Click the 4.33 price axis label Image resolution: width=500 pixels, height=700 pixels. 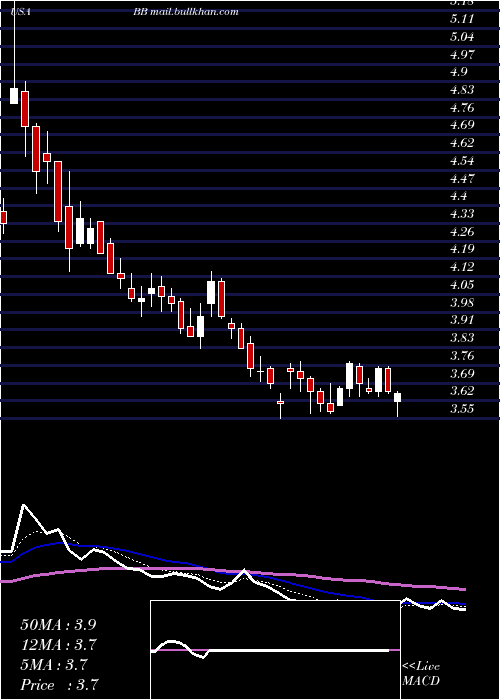coord(462,213)
